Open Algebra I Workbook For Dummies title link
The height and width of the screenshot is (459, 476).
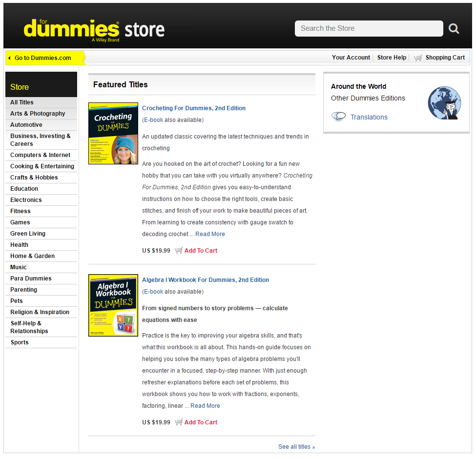click(206, 280)
